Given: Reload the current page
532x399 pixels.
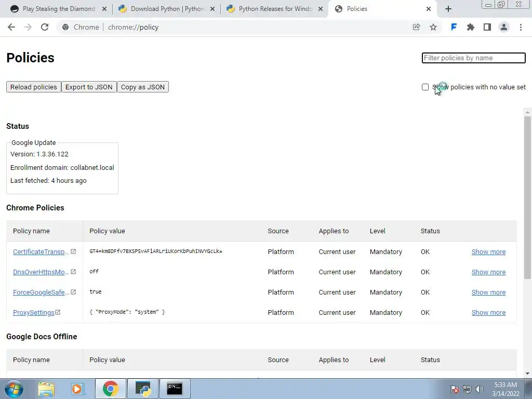Looking at the screenshot, I should [x=45, y=27].
